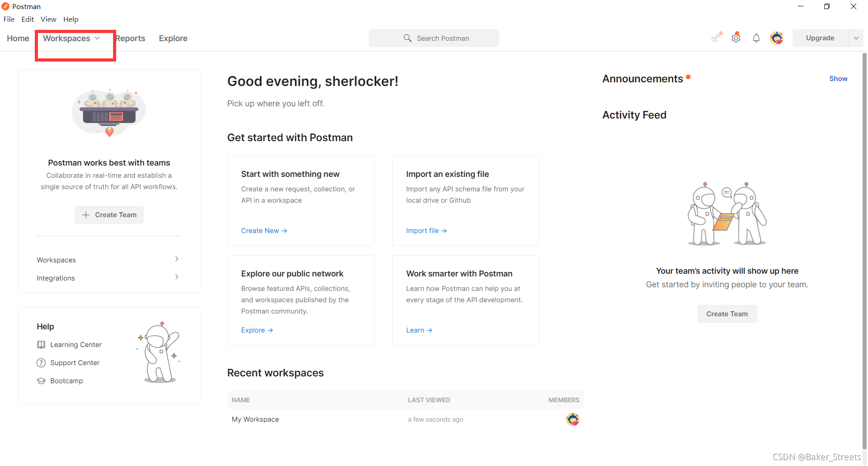Click the Search Postman field
The width and height of the screenshot is (868, 466).
point(434,38)
